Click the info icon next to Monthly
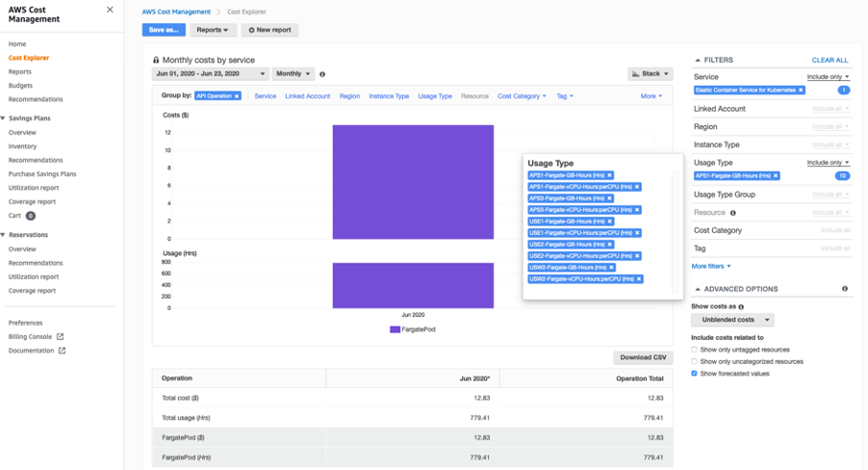The width and height of the screenshot is (868, 470). coord(322,74)
